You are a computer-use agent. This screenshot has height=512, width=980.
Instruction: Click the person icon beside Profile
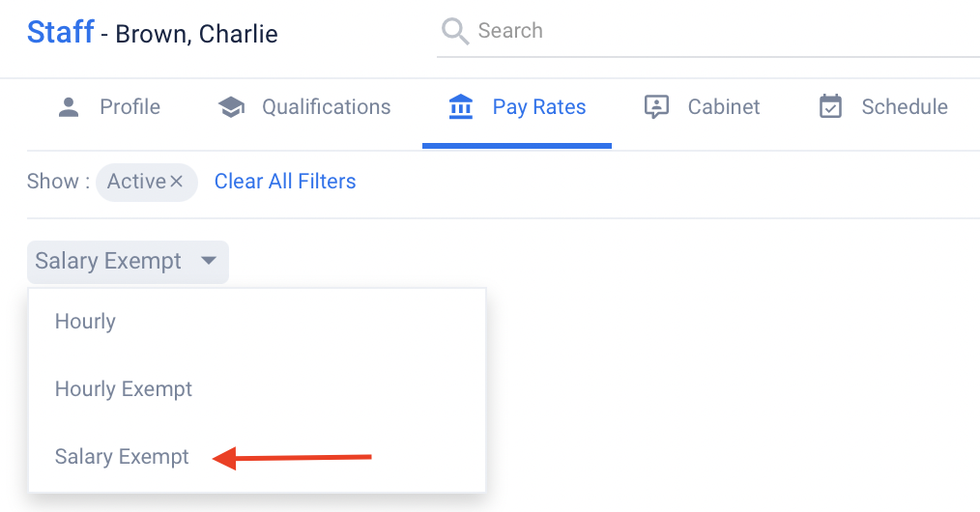pos(69,107)
